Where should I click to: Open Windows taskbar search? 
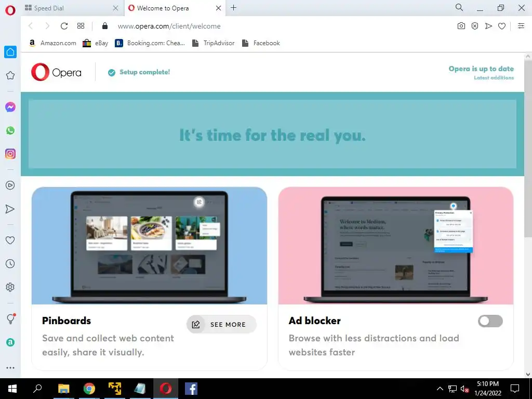[37, 389]
